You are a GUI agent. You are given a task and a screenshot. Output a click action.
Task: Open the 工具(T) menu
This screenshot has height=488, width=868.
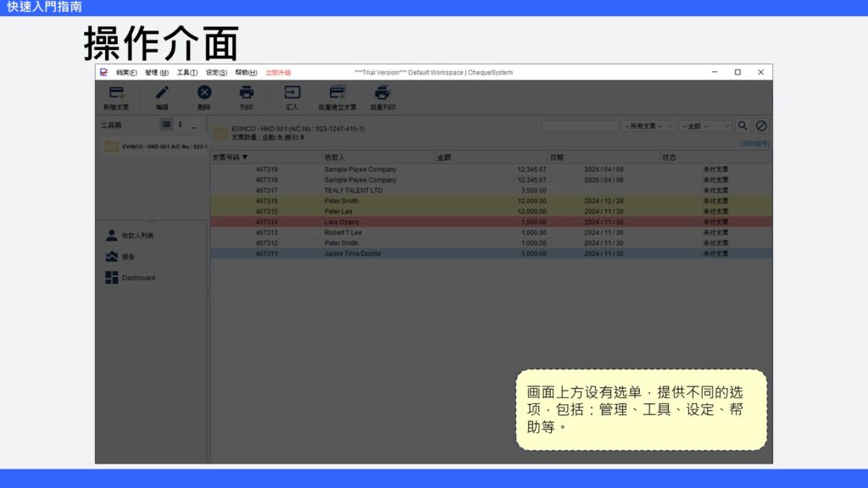pos(187,73)
